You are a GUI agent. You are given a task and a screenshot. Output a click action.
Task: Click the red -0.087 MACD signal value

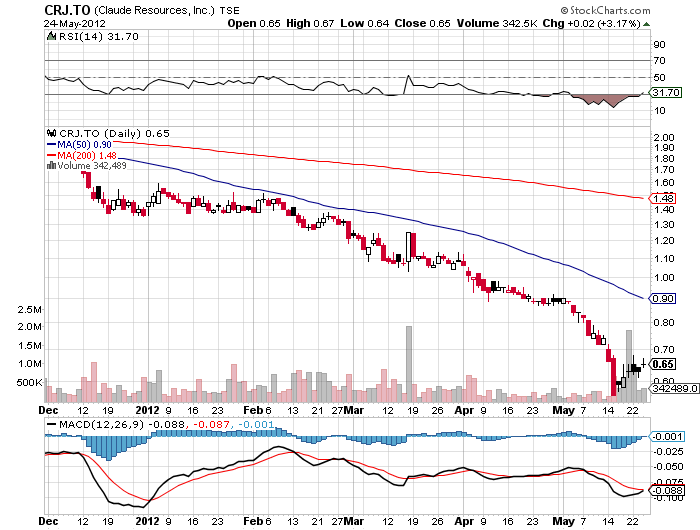pyautogui.click(x=210, y=424)
